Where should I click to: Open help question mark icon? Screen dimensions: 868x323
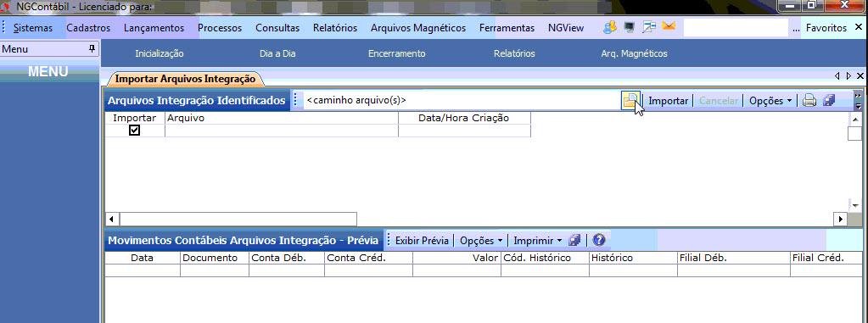[x=598, y=241]
